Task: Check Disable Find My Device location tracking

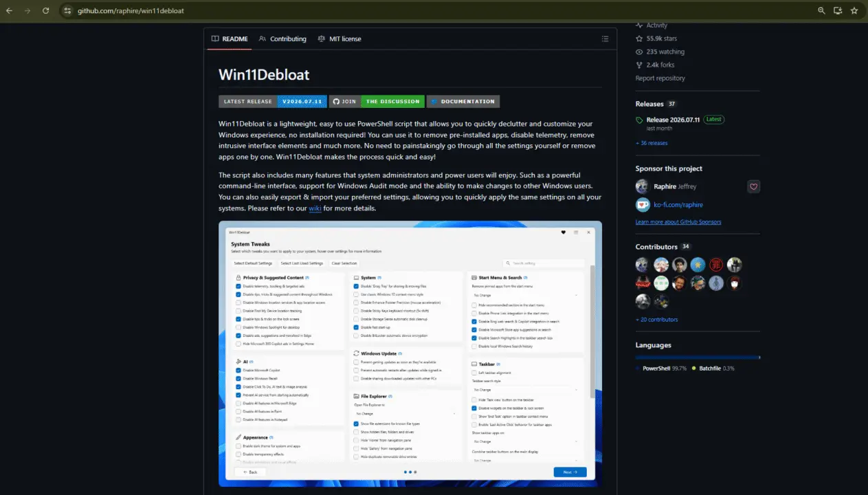Action: pos(238,311)
